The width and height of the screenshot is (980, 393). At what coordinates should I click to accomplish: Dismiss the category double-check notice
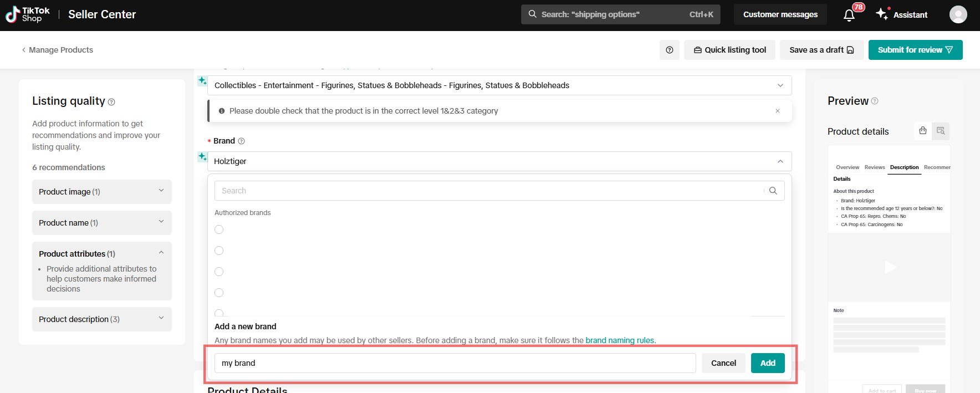[778, 111]
